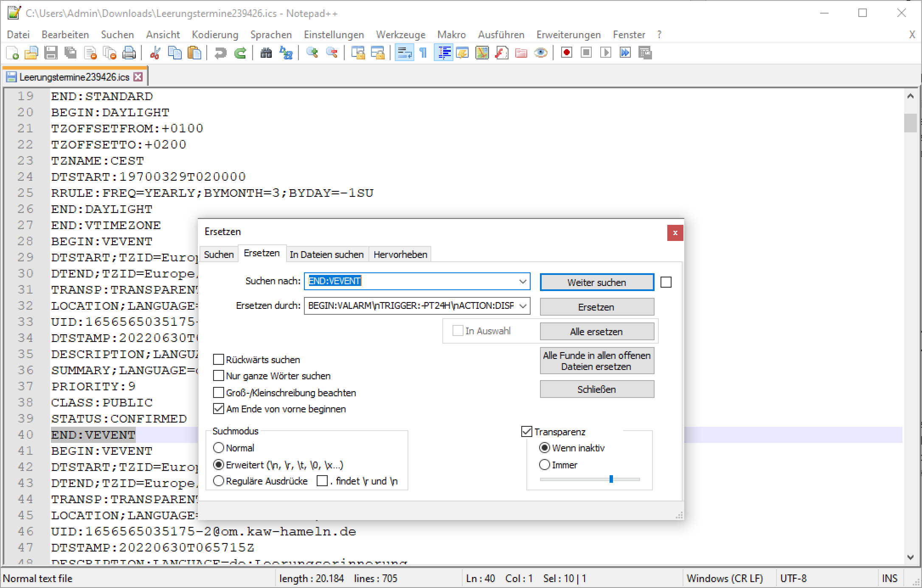This screenshot has width=922, height=588.
Task: Select Reguläre Ausdrücke search mode
Action: click(219, 481)
